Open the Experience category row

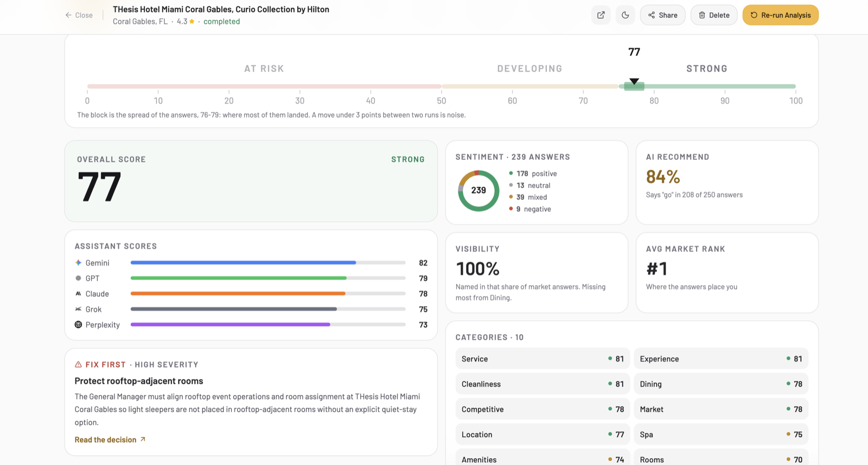[721, 359]
